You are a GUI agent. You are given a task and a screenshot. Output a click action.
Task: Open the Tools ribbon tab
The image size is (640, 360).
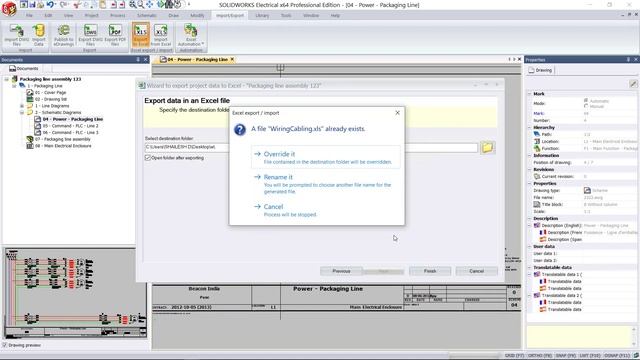click(x=286, y=16)
